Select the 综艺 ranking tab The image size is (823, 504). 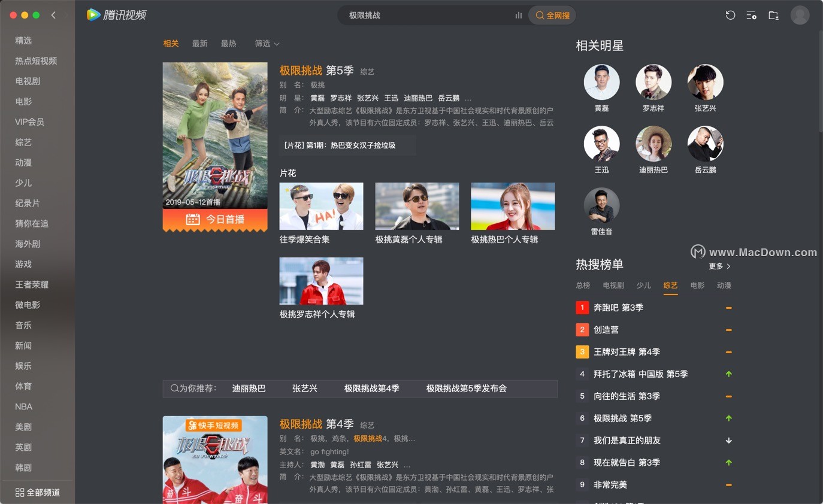[x=670, y=286]
